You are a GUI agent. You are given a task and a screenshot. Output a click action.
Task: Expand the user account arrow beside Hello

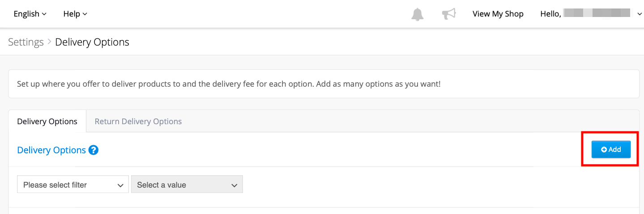(x=639, y=14)
